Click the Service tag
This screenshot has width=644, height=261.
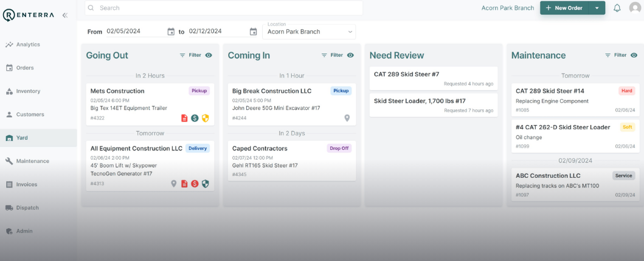(624, 176)
